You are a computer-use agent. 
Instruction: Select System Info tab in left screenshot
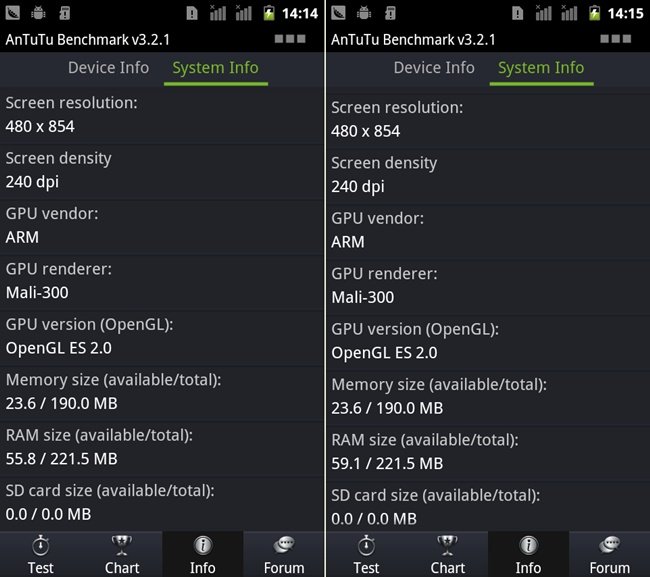point(215,68)
